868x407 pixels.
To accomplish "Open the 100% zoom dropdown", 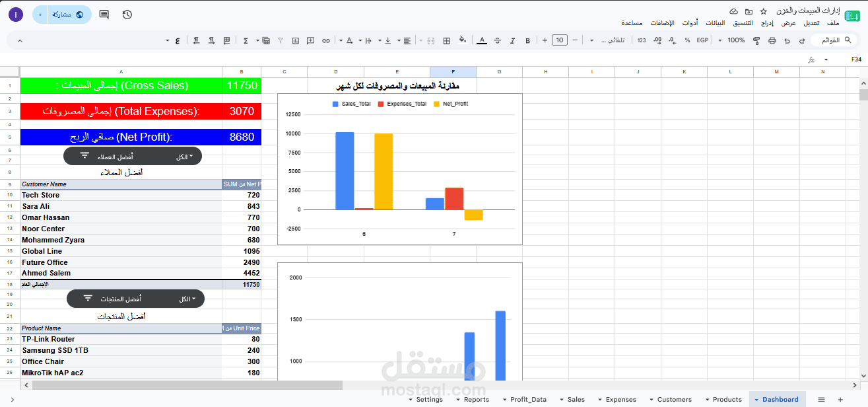I will click(733, 40).
